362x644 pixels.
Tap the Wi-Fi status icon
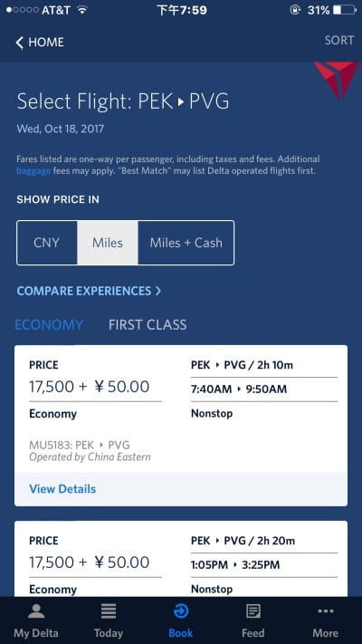[x=82, y=10]
